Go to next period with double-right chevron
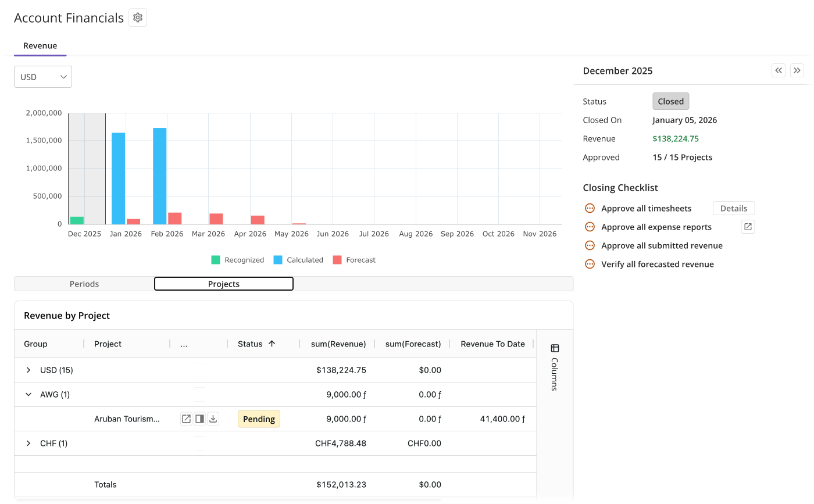 click(797, 70)
